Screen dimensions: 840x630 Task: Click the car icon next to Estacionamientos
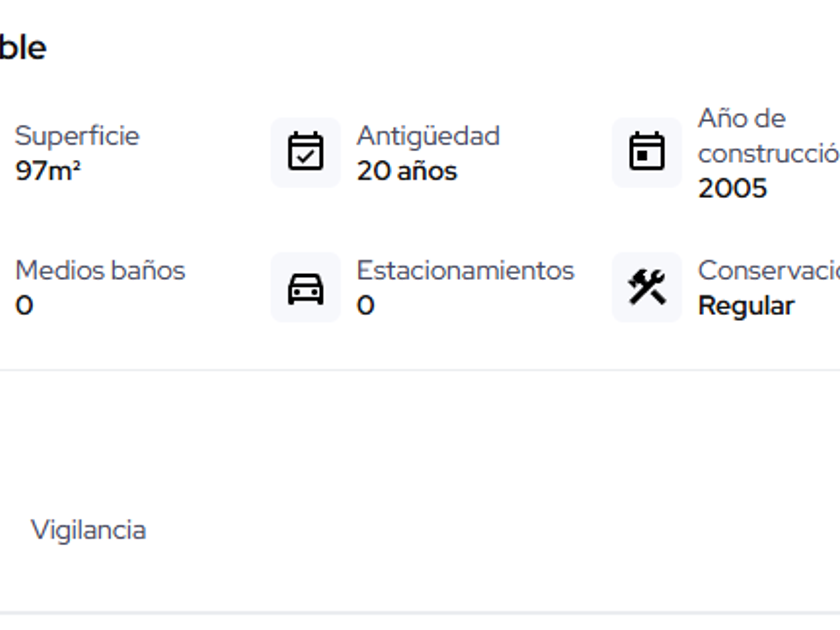point(305,288)
